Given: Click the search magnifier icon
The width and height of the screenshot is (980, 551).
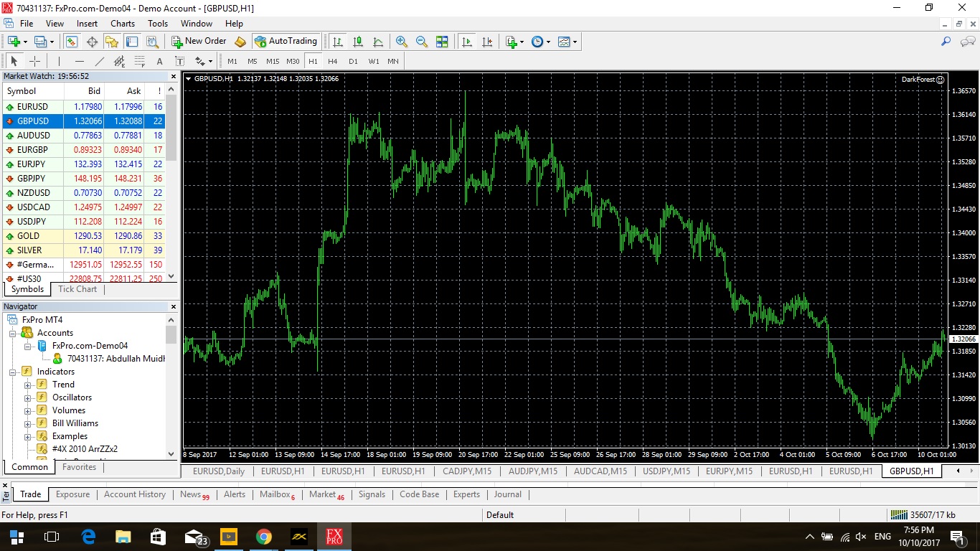Looking at the screenshot, I should click(946, 42).
